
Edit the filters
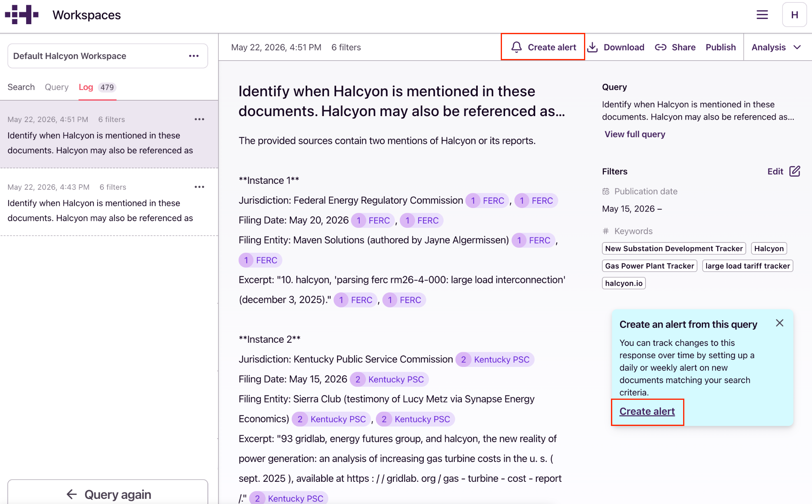tap(784, 171)
